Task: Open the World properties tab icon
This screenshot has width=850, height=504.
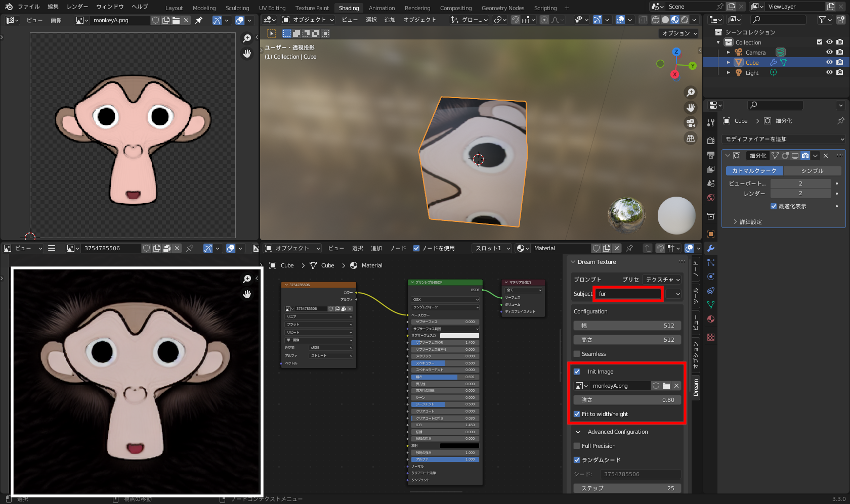Action: 711,198
